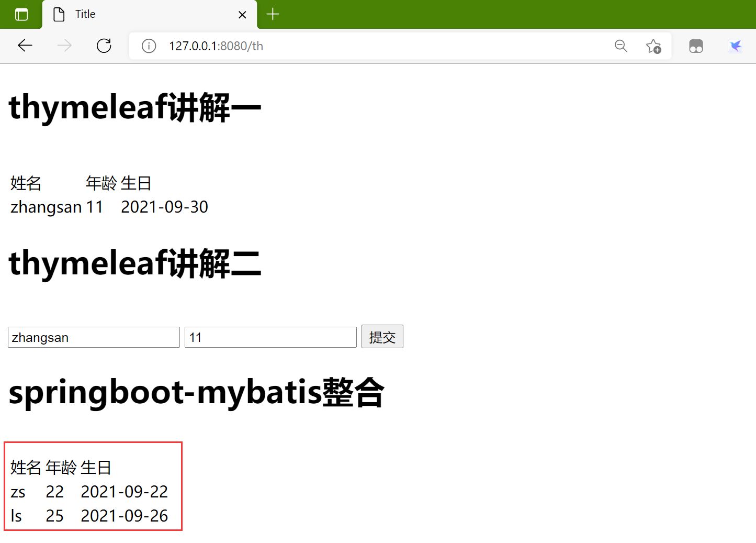Click the thymeleaf讲解一 heading
The width and height of the screenshot is (756, 543).
coord(135,107)
